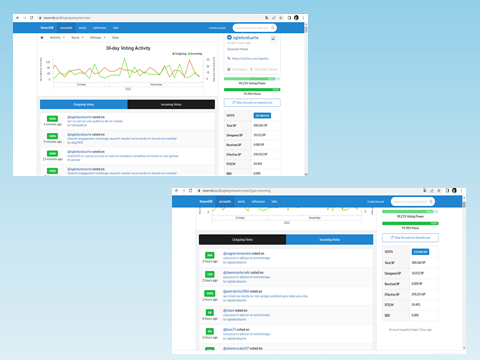Expand the Social dropdown in the top window
Screen dimensions: 480x360
77,38
